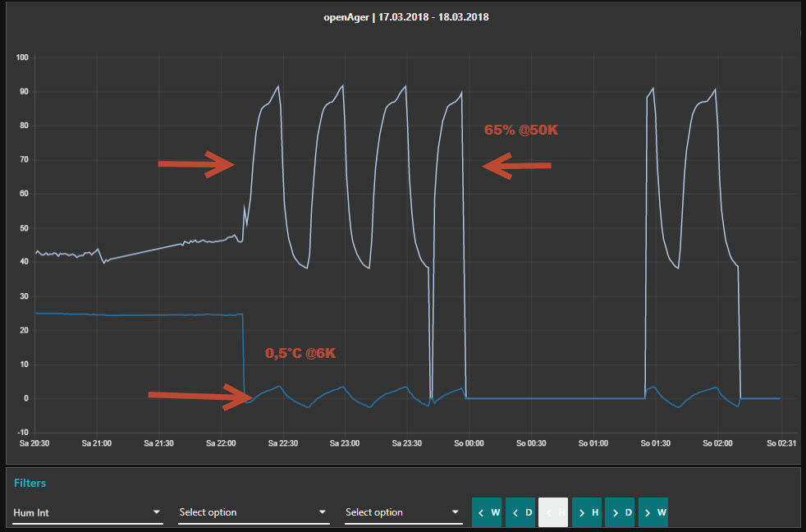Screen dimensions: 806x532
Task: Click the 100 value on the y-axis
Action: point(22,57)
